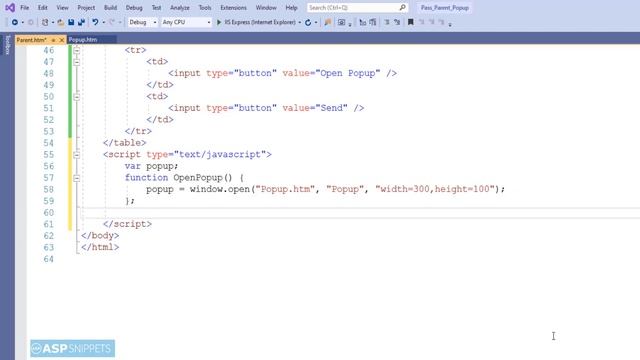Click the New Project toolbar icon

point(45,22)
